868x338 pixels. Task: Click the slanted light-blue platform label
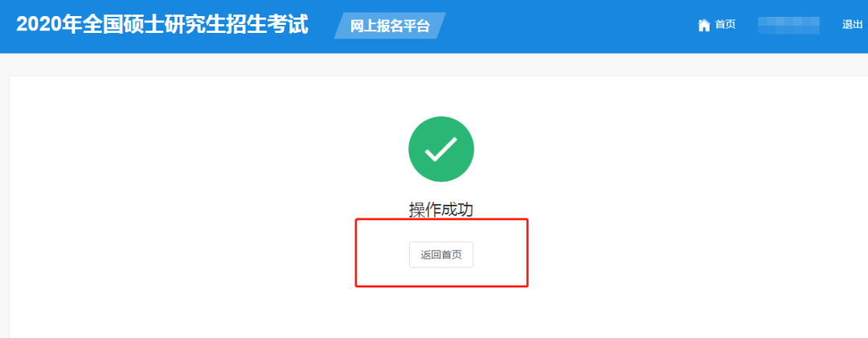click(x=390, y=26)
